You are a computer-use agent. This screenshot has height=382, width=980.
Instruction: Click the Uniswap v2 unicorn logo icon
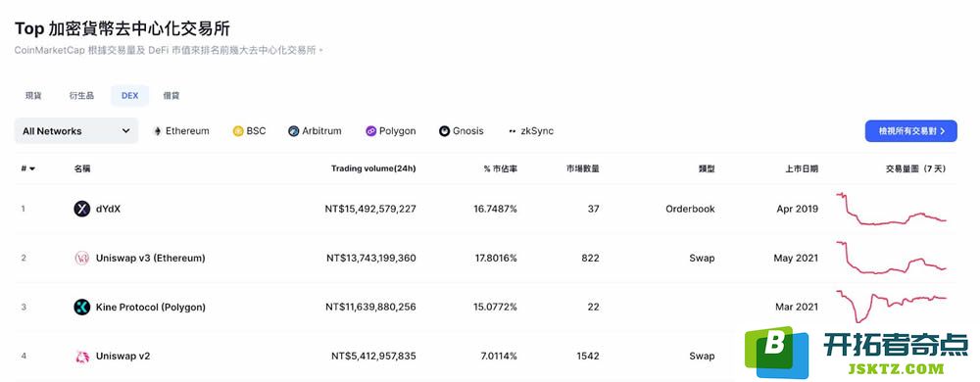82,357
